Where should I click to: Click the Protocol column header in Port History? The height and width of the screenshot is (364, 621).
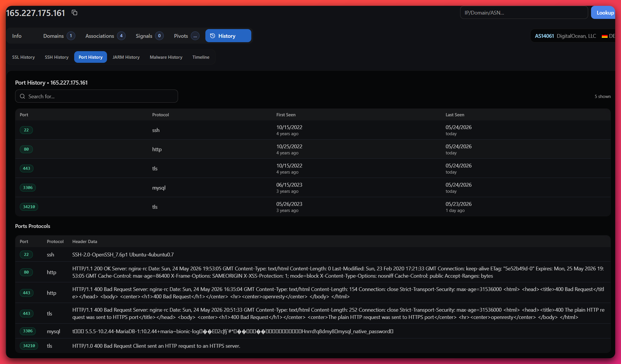coord(161,115)
